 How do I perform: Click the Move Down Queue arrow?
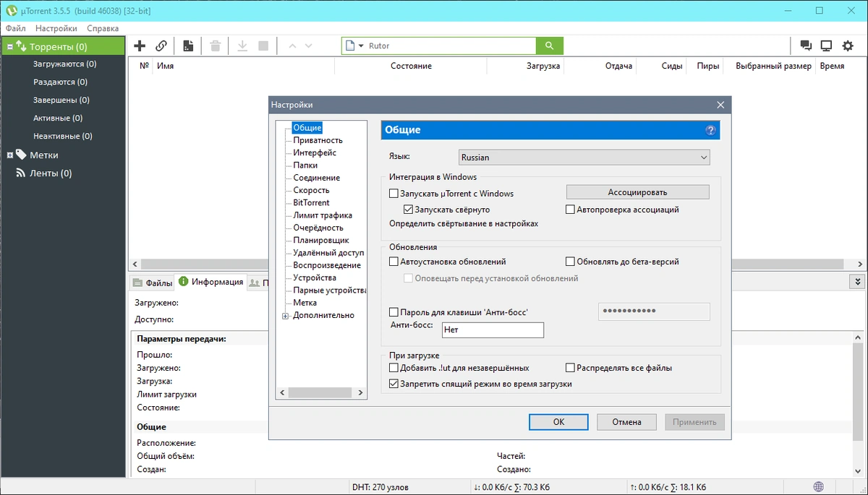click(309, 46)
